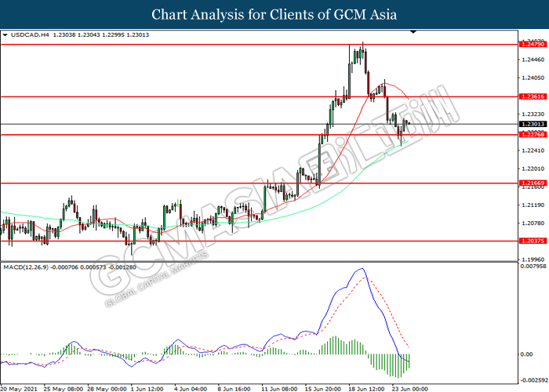Click the 1 Jun 12:00 time label
Viewport: 549px width, 392px height.
pyautogui.click(x=147, y=389)
